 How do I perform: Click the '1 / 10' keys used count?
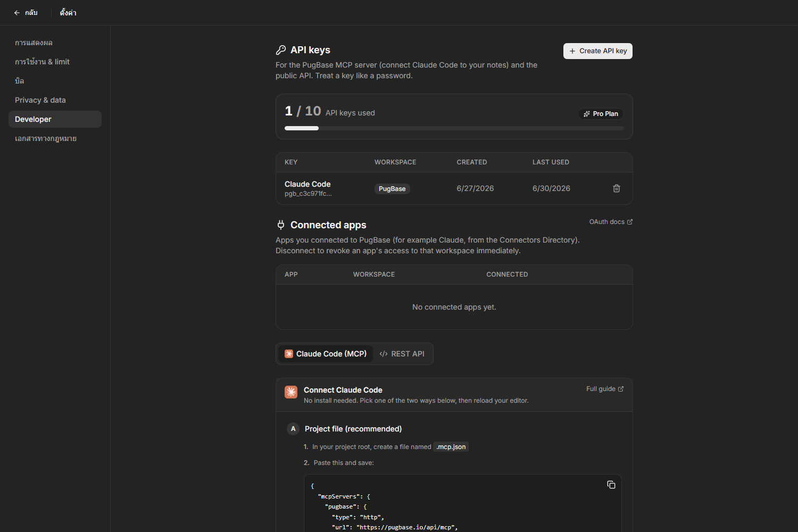(x=303, y=111)
